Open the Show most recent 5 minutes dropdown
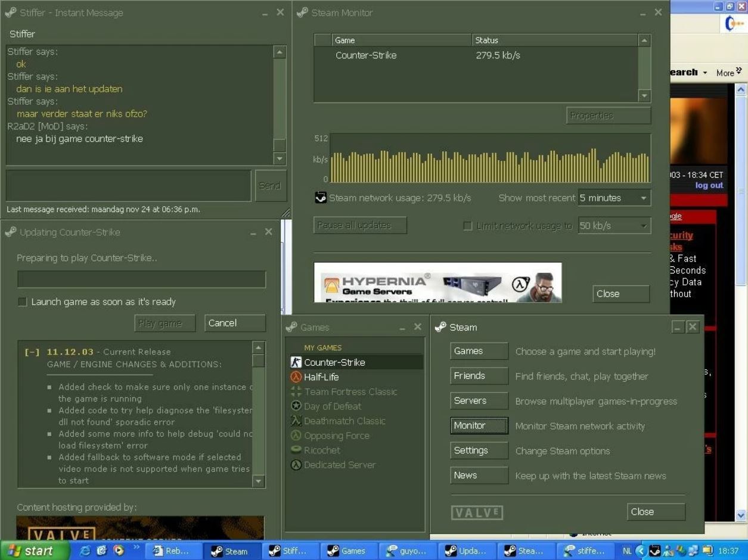Viewport: 748px width, 560px height. coord(614,198)
